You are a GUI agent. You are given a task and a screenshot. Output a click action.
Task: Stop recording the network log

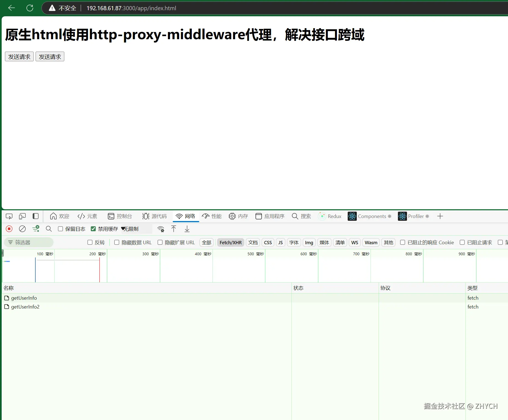(9, 229)
